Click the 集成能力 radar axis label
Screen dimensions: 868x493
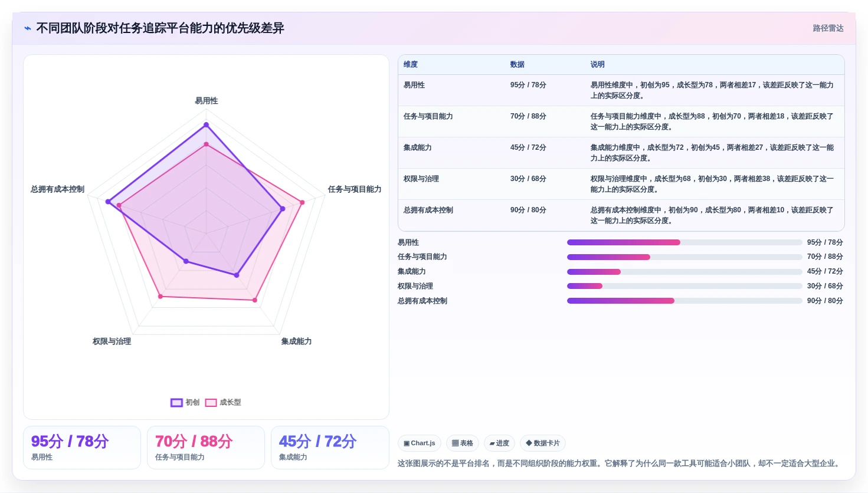296,341
